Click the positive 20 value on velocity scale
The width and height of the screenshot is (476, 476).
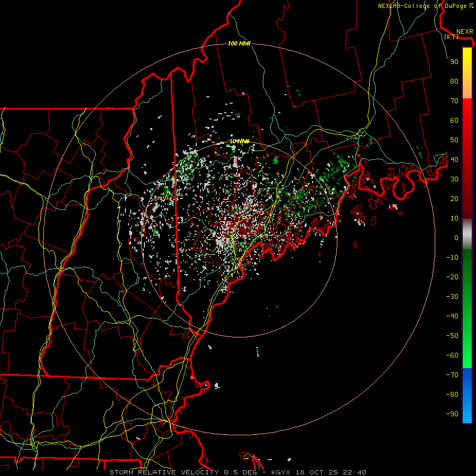point(454,198)
